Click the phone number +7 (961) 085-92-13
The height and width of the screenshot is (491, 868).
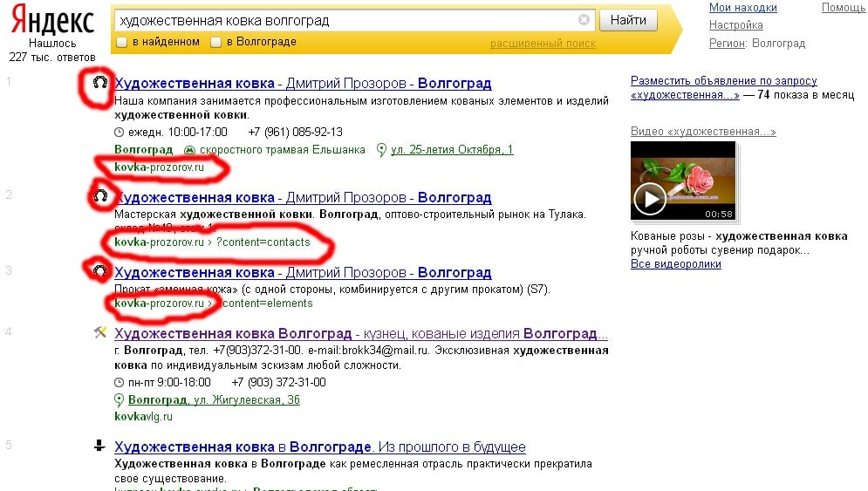(x=296, y=133)
